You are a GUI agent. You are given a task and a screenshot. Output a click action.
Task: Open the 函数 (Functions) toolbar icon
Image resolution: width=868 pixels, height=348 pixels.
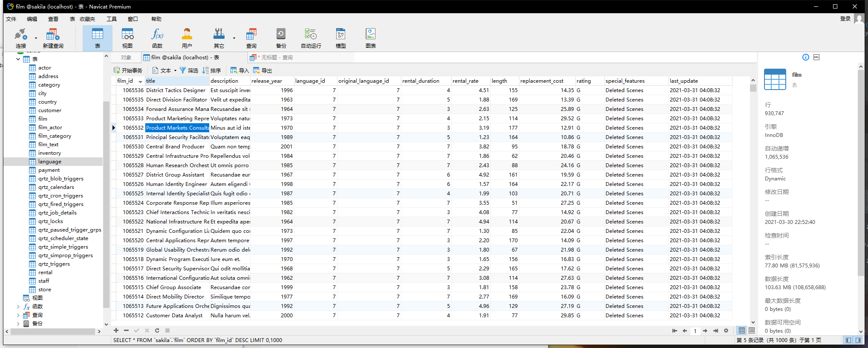click(157, 38)
